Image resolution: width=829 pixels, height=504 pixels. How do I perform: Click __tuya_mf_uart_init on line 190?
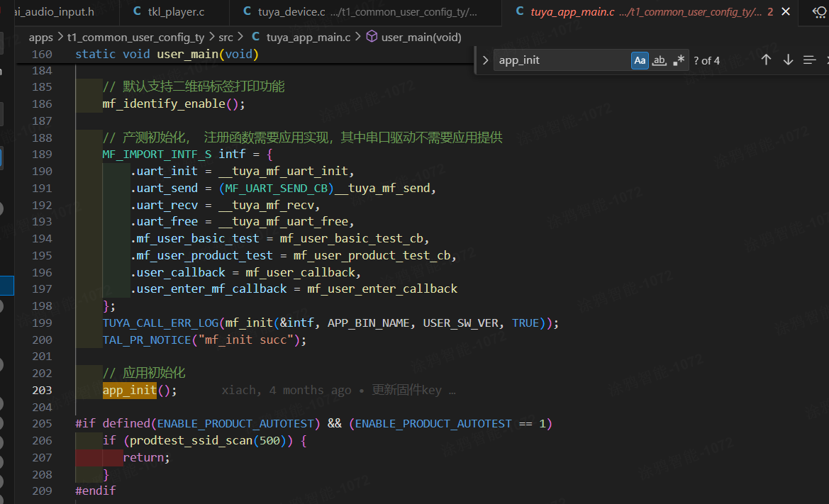point(284,171)
